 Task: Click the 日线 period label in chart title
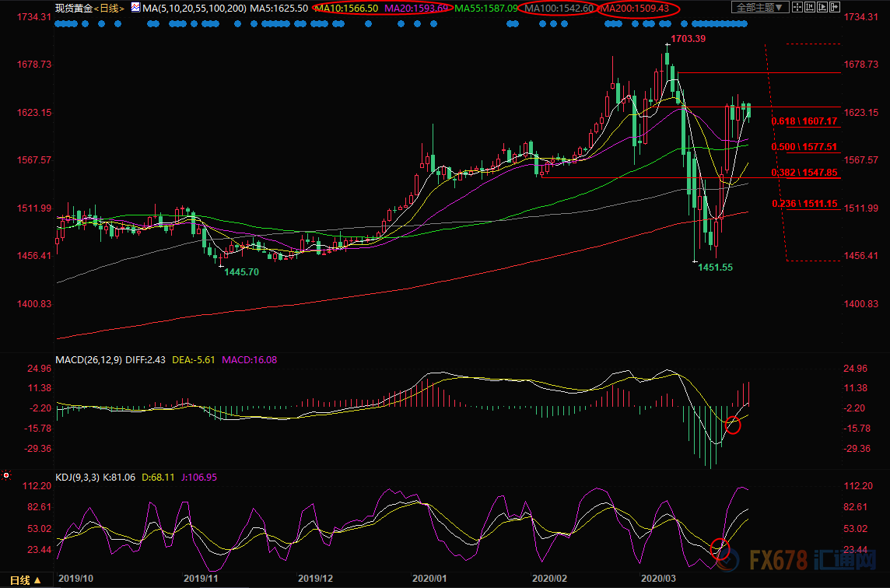point(110,8)
